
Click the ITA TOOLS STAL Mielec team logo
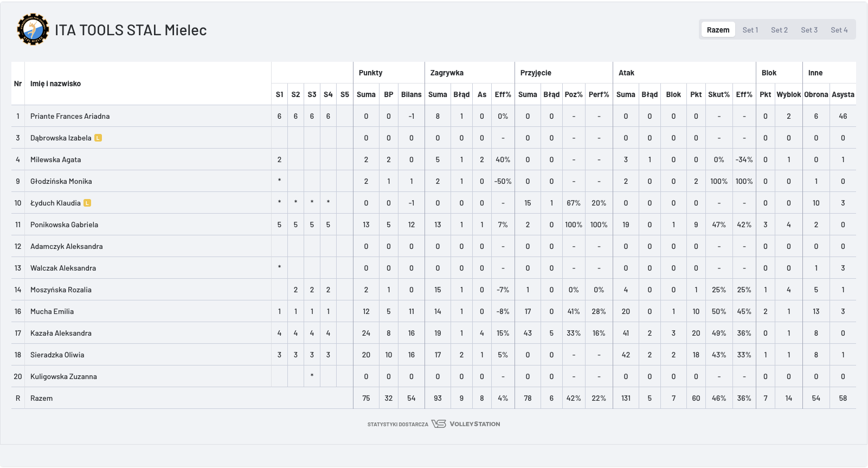[x=33, y=29]
